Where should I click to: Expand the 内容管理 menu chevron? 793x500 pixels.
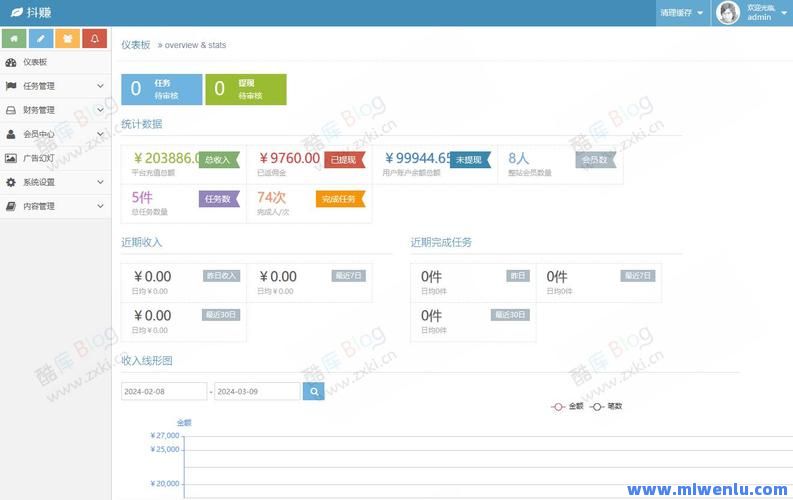pos(100,206)
